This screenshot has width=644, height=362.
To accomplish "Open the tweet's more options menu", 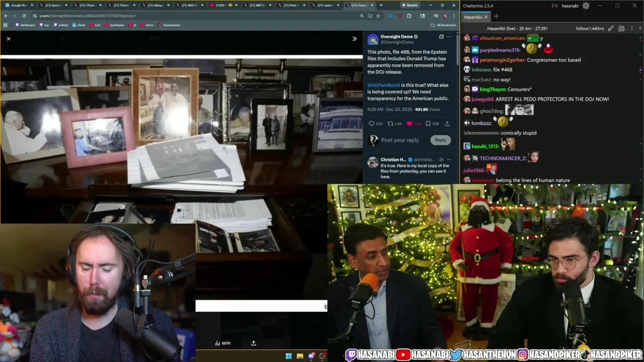I will 449,37.
